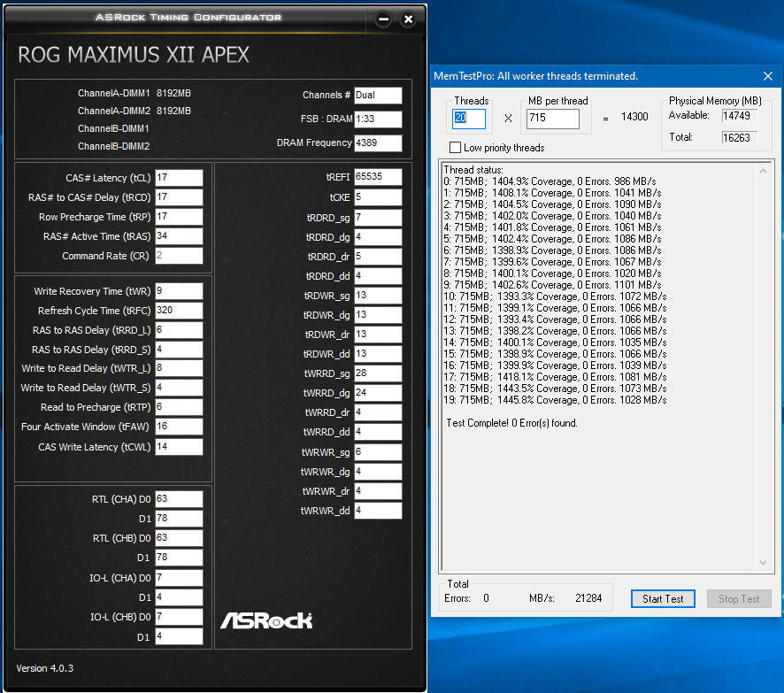Select the tWRRD_sg value field
784x693 pixels.
(378, 373)
